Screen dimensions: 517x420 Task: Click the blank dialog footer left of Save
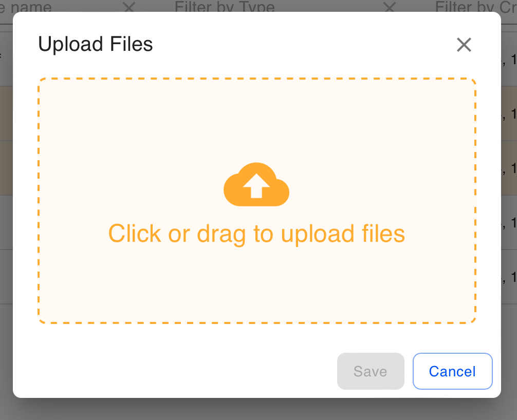(x=175, y=371)
